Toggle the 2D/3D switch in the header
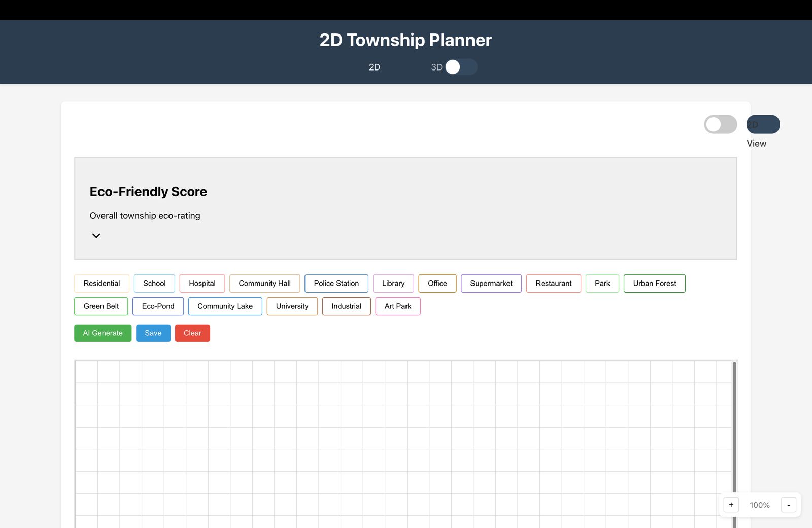812x528 pixels. (x=461, y=67)
